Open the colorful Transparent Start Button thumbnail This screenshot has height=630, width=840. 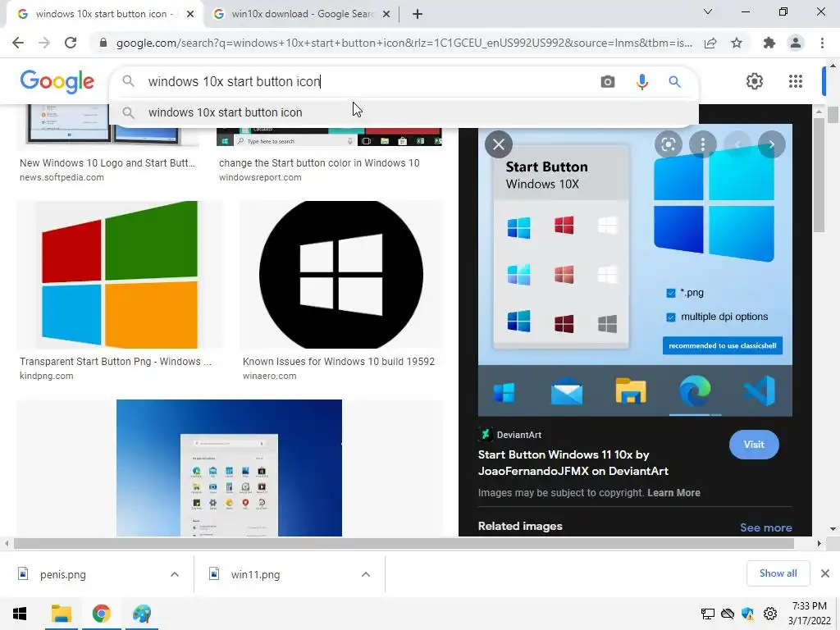(120, 275)
